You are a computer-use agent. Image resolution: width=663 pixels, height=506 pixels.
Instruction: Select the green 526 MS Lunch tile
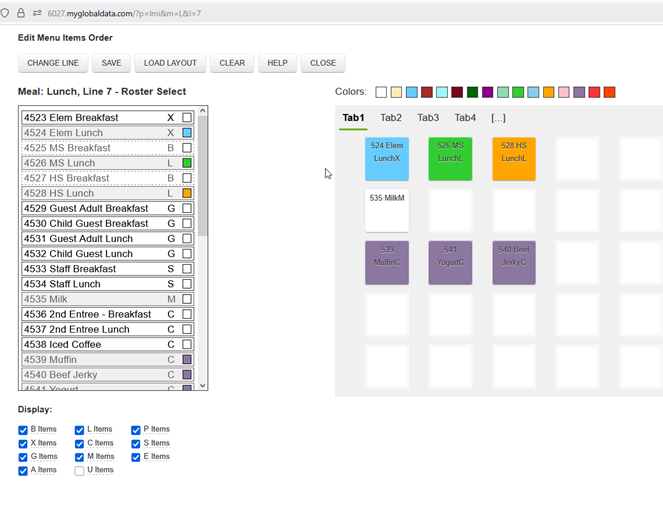[450, 159]
